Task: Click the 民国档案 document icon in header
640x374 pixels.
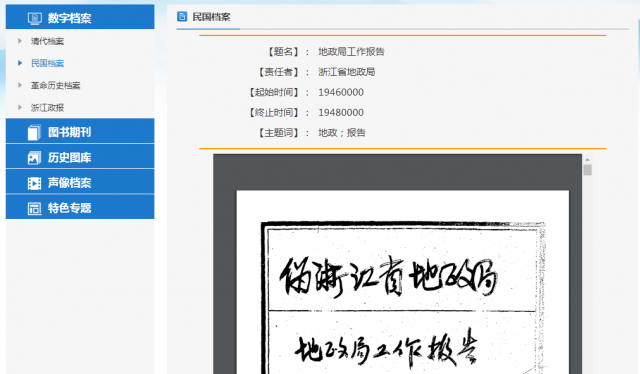Action: coord(182,17)
